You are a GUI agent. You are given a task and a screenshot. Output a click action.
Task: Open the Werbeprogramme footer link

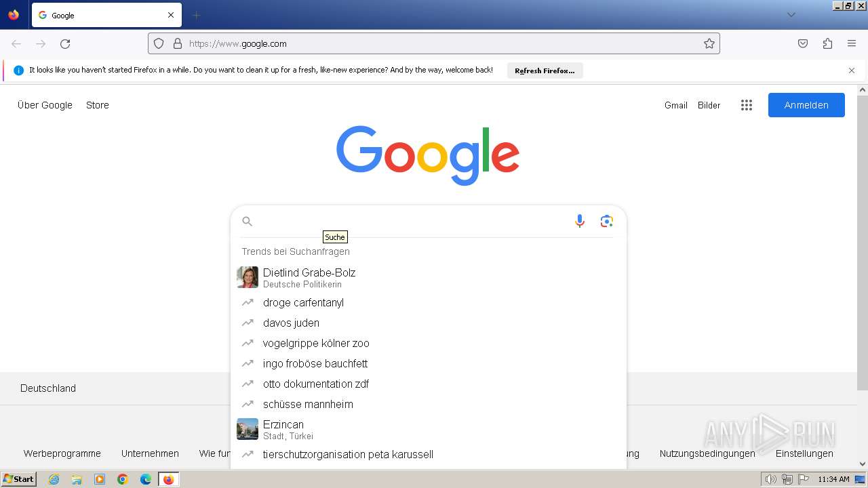click(62, 453)
